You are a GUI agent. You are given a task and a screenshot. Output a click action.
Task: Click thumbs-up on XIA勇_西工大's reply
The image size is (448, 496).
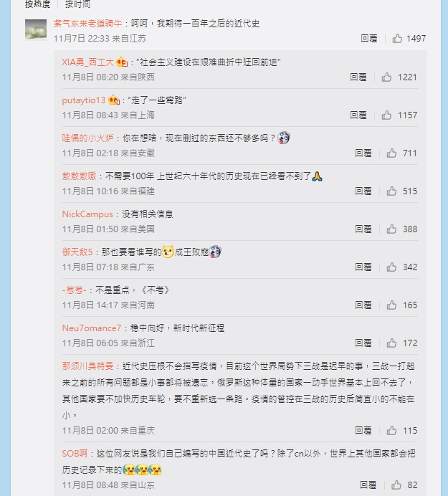tap(386, 77)
